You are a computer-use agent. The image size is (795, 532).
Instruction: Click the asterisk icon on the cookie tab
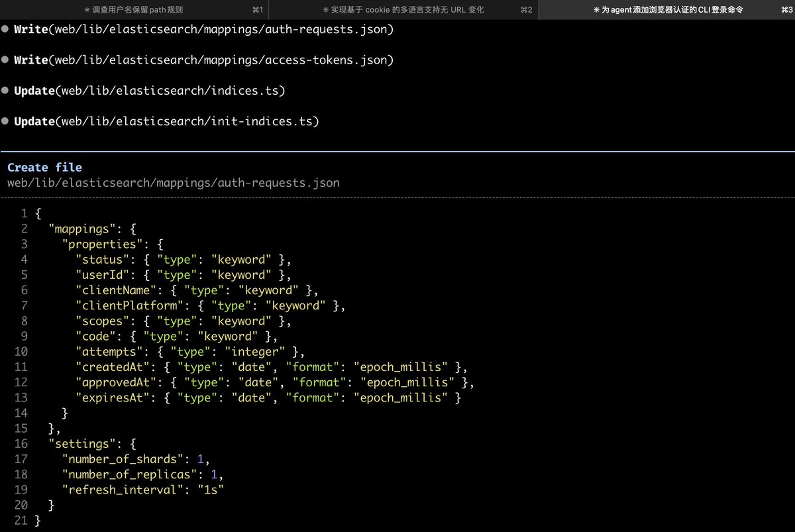tap(325, 10)
